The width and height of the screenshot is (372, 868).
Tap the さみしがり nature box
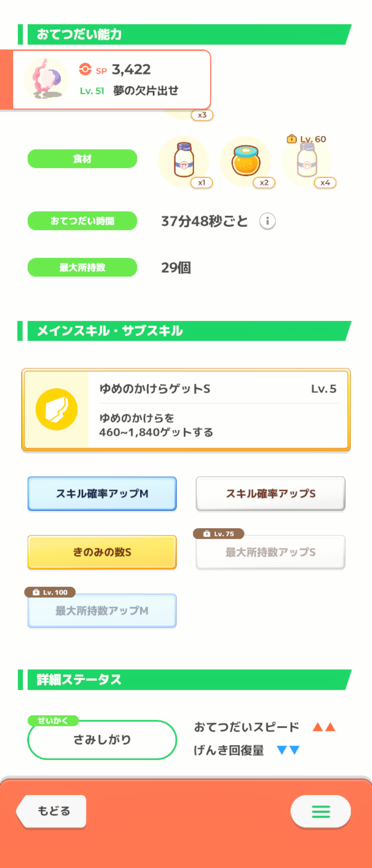(102, 740)
